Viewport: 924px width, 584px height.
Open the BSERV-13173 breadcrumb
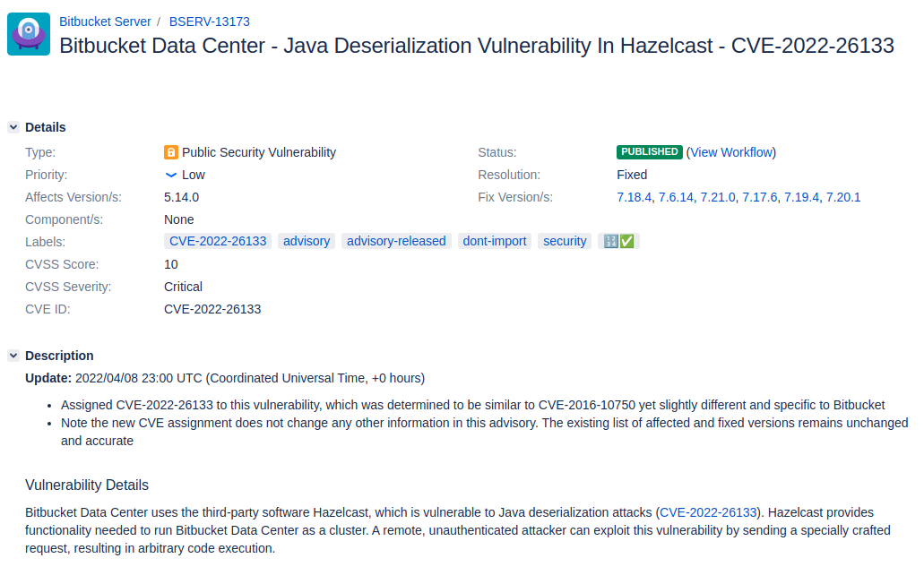point(209,21)
